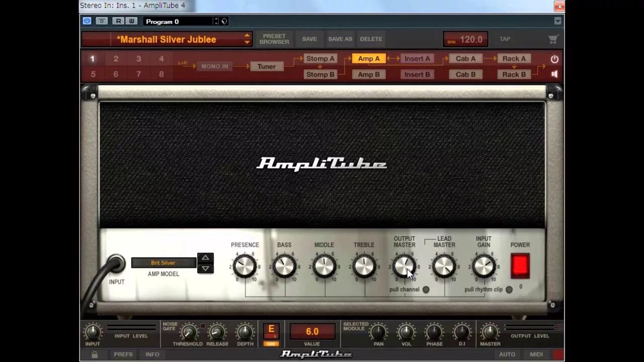644x362 pixels.
Task: Click the padlock icon in the bottom bar
Action: pyautogui.click(x=94, y=354)
